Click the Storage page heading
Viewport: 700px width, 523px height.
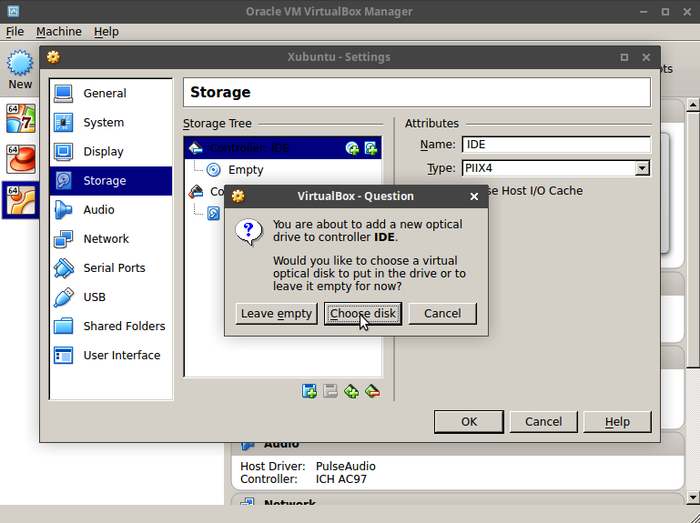220,92
